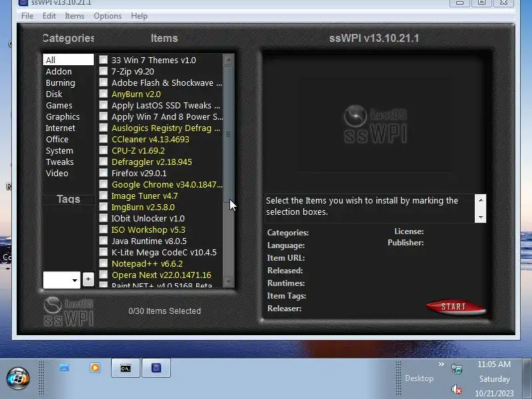The height and width of the screenshot is (399, 532).
Task: Switch to the ssWPI taskbar button
Action: [x=156, y=368]
